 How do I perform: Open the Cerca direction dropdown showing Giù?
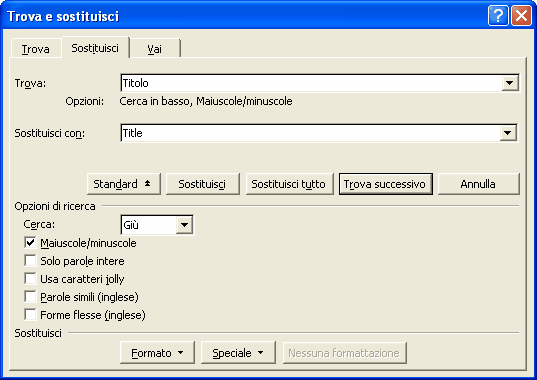click(185, 225)
